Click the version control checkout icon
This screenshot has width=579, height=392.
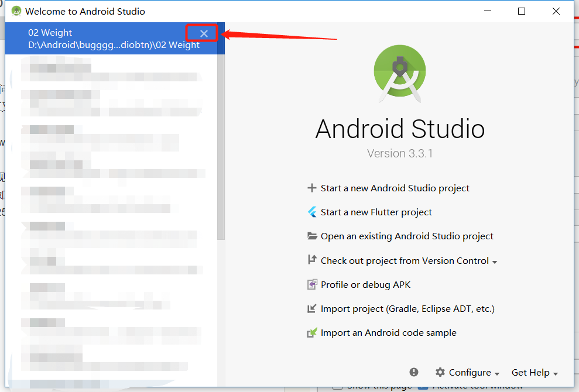tap(312, 260)
